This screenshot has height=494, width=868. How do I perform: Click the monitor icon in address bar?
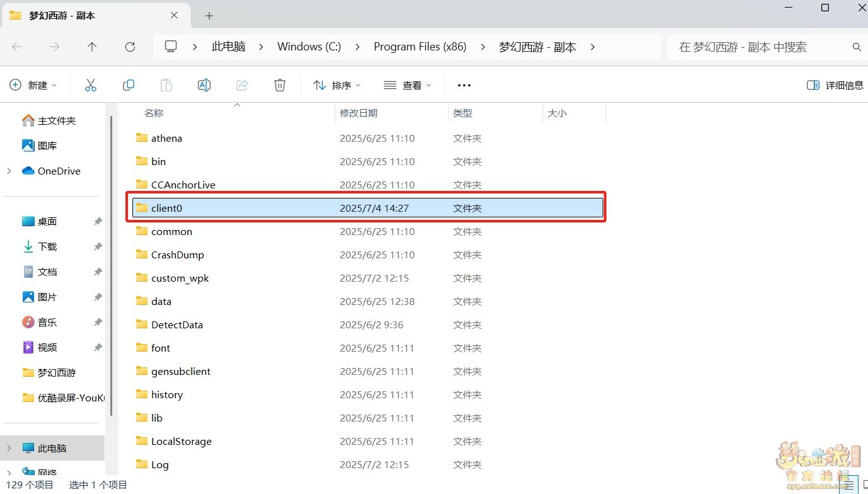(171, 47)
